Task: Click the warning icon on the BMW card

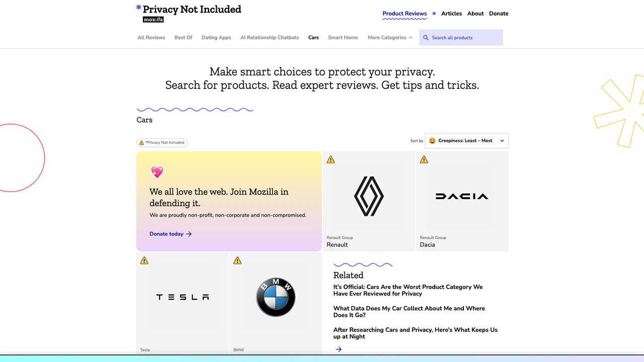Action: tap(237, 260)
